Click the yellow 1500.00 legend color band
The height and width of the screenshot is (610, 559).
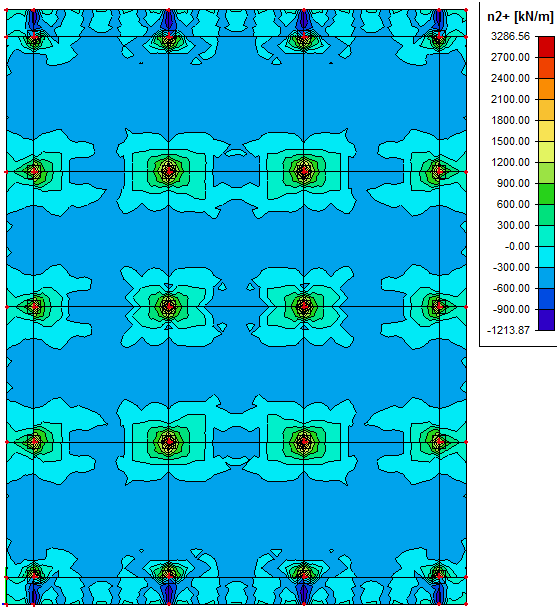(x=546, y=152)
